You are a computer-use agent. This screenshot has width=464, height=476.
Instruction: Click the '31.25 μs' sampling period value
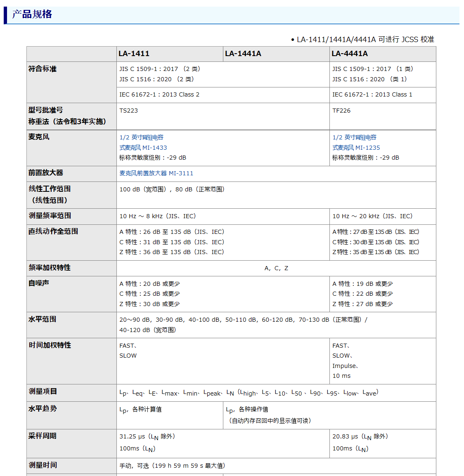pos(132,436)
